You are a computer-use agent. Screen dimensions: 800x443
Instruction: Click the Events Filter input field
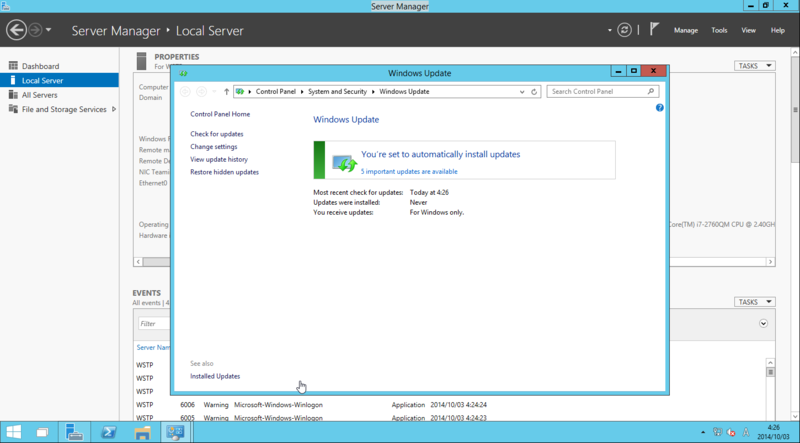click(154, 324)
